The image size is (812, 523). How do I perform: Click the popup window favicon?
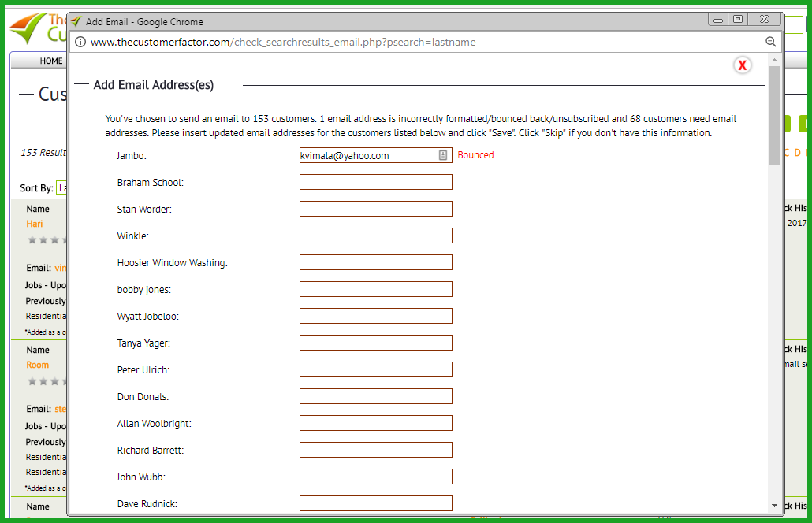point(76,22)
